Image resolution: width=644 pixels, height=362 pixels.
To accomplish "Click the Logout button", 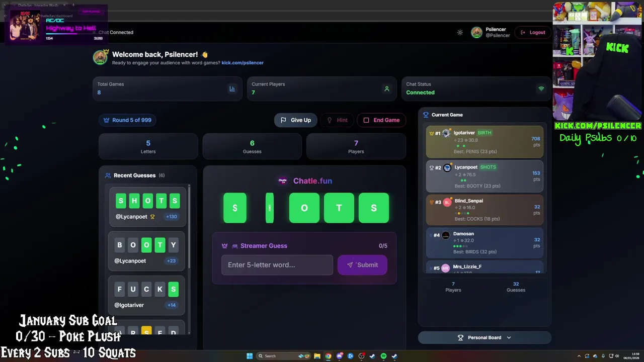I will [533, 32].
